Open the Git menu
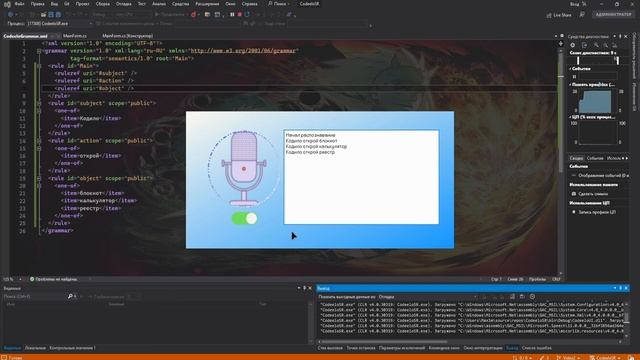Viewport: 640px width, 360px height. (67, 4)
